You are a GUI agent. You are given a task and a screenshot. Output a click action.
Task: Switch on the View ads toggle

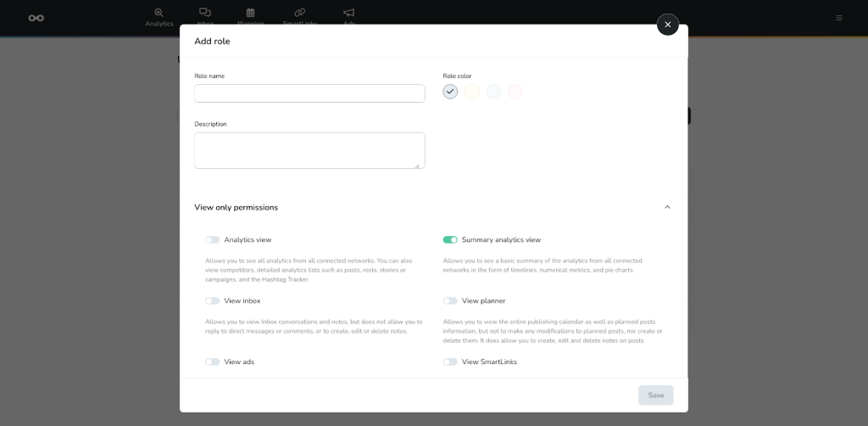pyautogui.click(x=212, y=362)
